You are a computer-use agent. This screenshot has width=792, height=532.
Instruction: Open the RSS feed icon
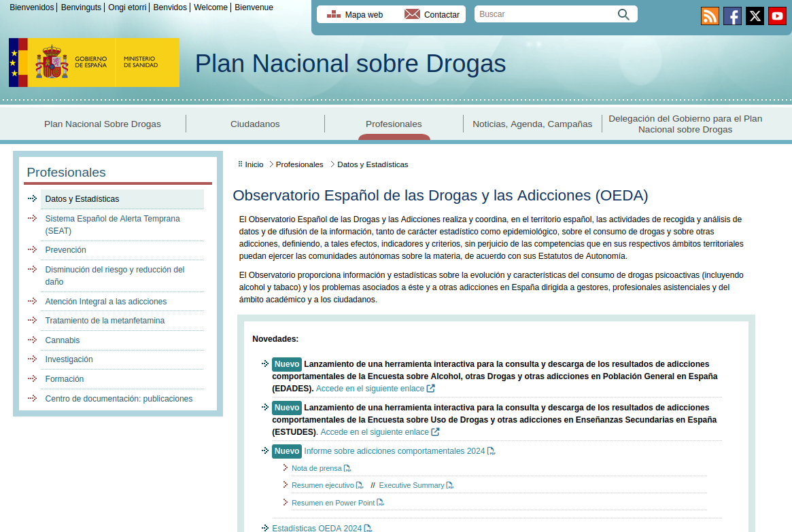click(710, 16)
